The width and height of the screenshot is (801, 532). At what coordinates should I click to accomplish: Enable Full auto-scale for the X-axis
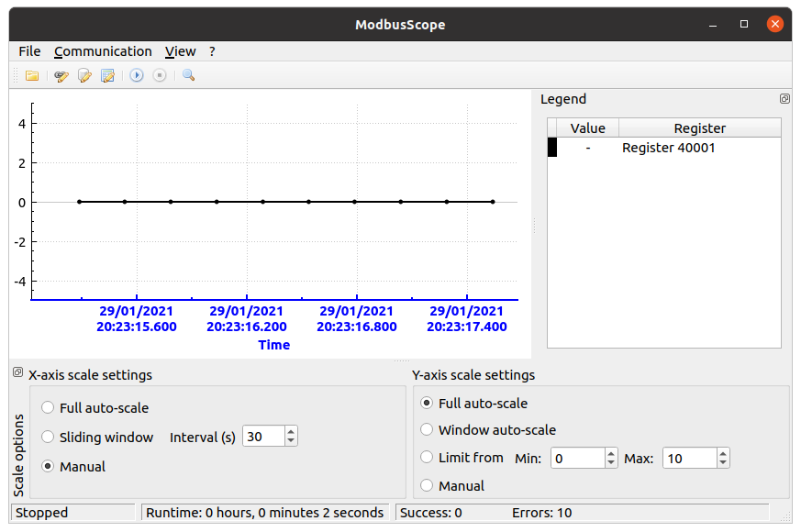[x=47, y=407]
